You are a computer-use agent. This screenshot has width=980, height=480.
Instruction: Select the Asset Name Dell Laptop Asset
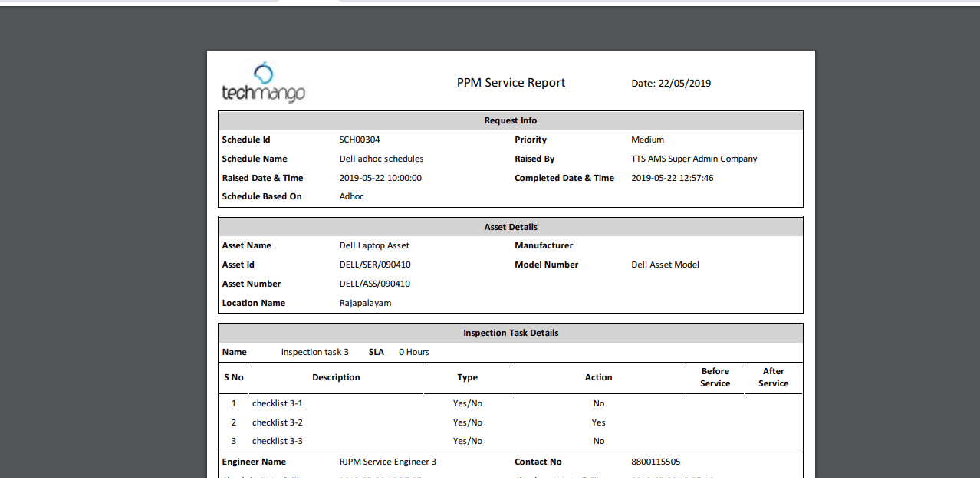pos(374,245)
